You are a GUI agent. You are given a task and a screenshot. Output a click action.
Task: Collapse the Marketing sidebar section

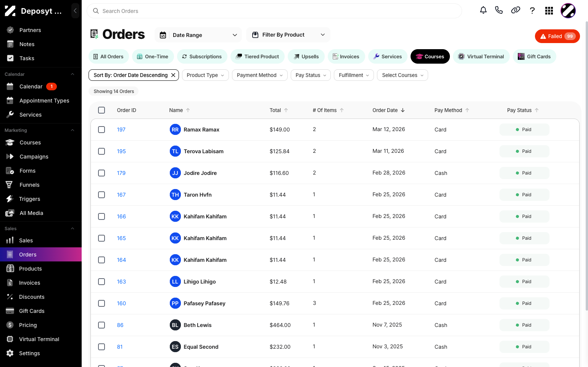click(x=72, y=130)
